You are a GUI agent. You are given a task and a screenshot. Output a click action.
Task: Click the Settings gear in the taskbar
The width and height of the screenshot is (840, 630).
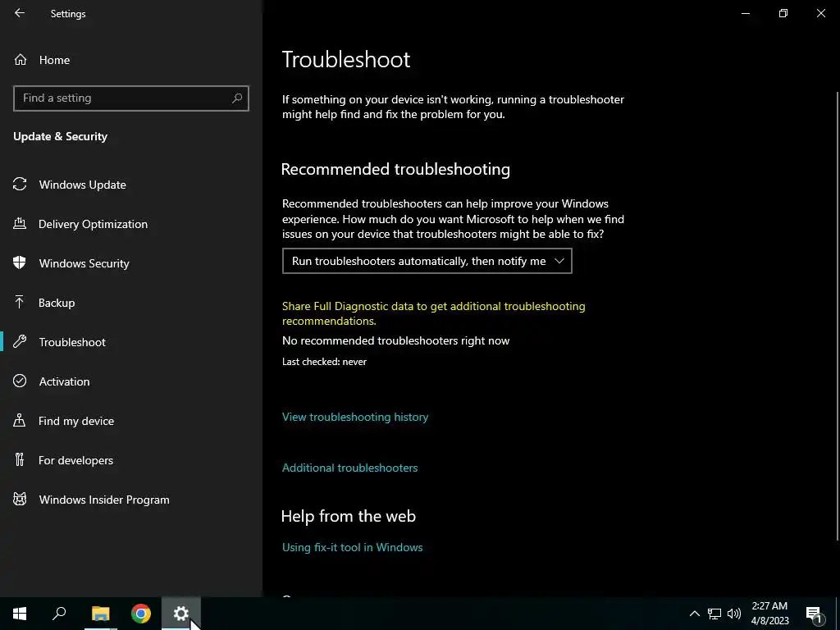tap(181, 614)
